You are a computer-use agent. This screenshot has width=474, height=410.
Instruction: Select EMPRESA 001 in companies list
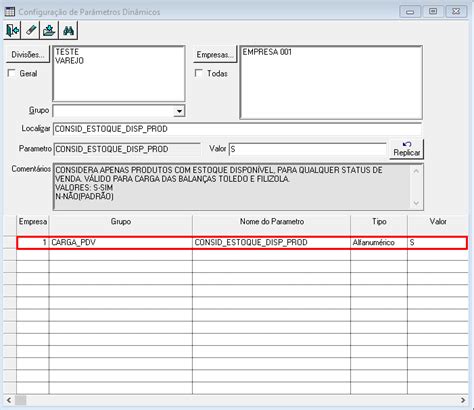tap(267, 52)
